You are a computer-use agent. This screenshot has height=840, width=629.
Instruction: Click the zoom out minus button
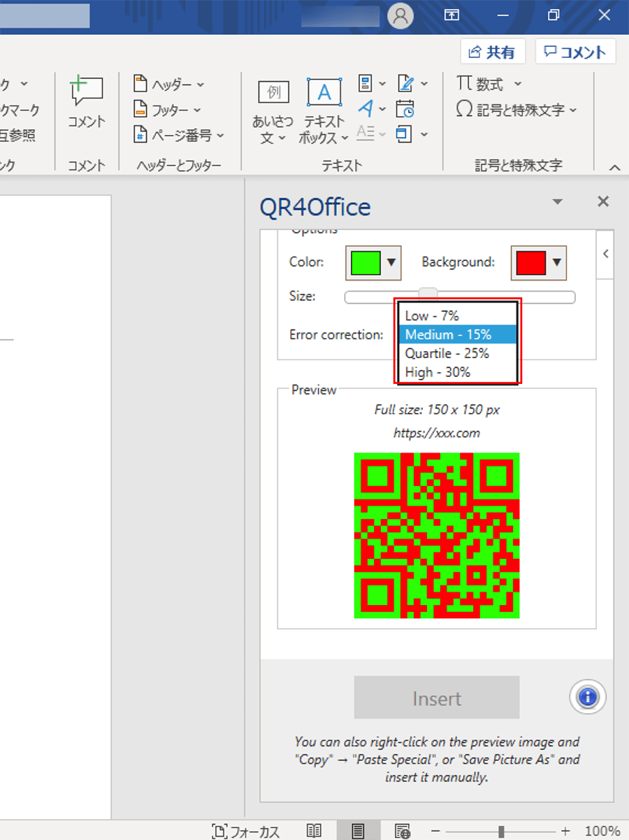point(435,831)
